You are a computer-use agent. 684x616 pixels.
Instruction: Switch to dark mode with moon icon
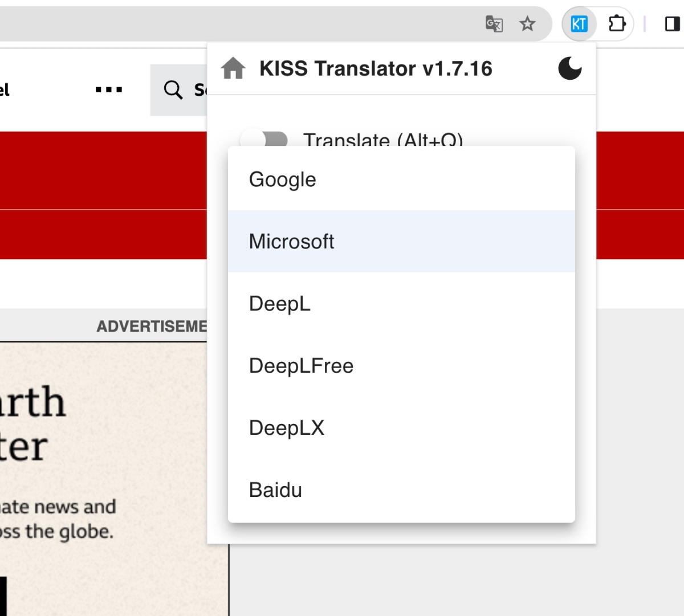pos(569,68)
